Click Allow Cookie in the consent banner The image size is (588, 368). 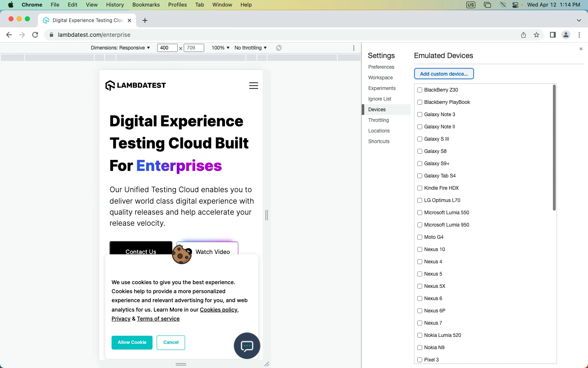click(x=132, y=343)
